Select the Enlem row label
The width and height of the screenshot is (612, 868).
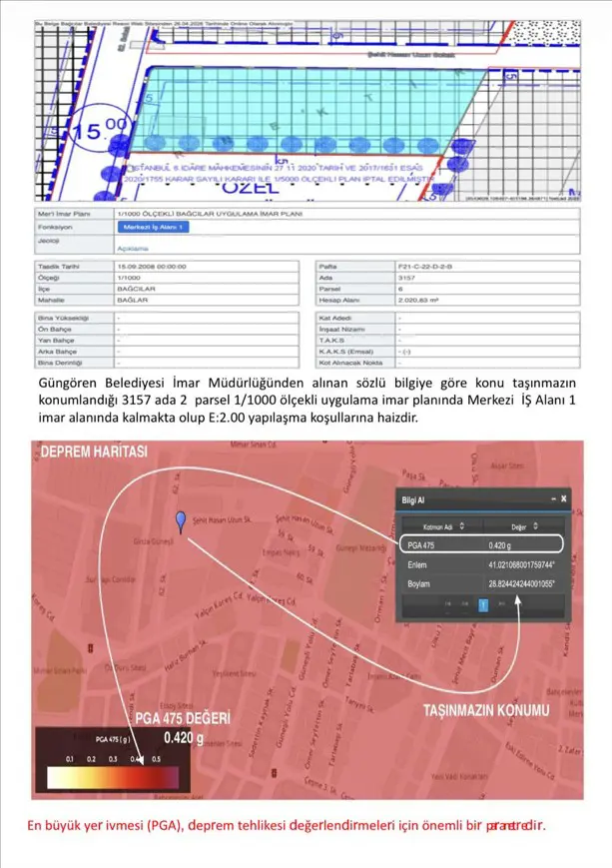[416, 565]
